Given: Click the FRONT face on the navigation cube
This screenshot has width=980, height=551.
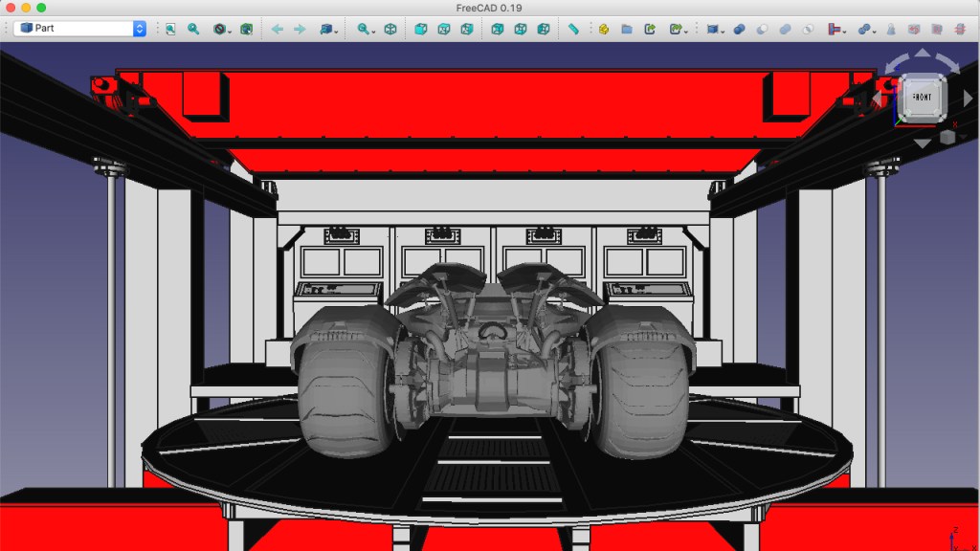Looking at the screenshot, I should (922, 96).
